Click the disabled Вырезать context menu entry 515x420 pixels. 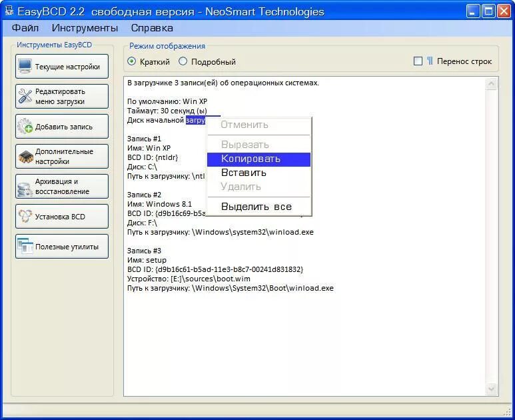[258, 145]
